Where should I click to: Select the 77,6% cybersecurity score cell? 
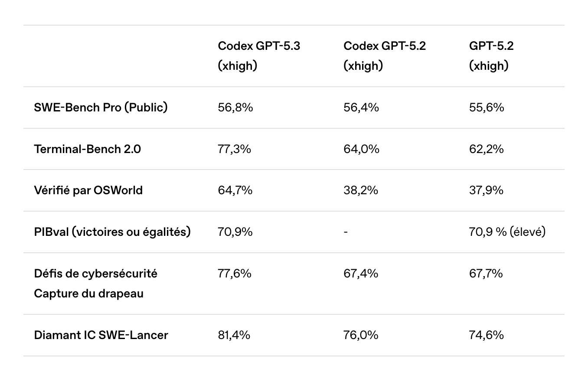234,274
